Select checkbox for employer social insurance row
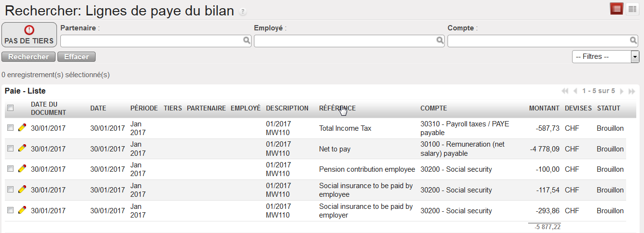 11,210
